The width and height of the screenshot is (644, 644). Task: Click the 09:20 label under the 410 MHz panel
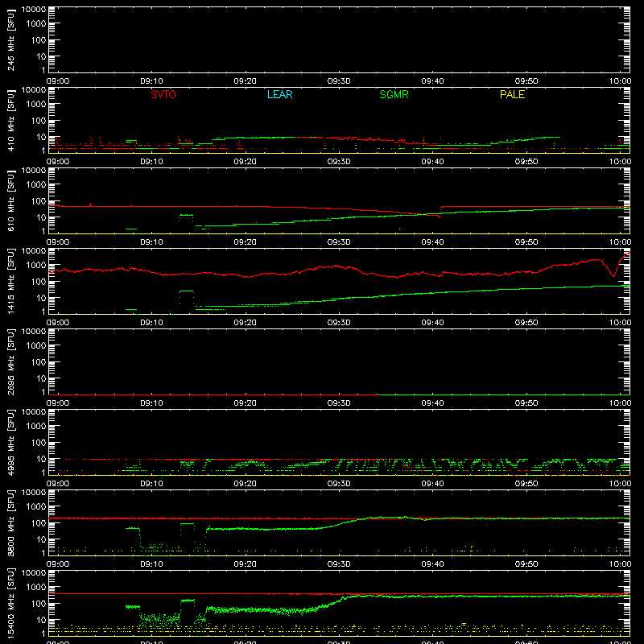point(246,162)
